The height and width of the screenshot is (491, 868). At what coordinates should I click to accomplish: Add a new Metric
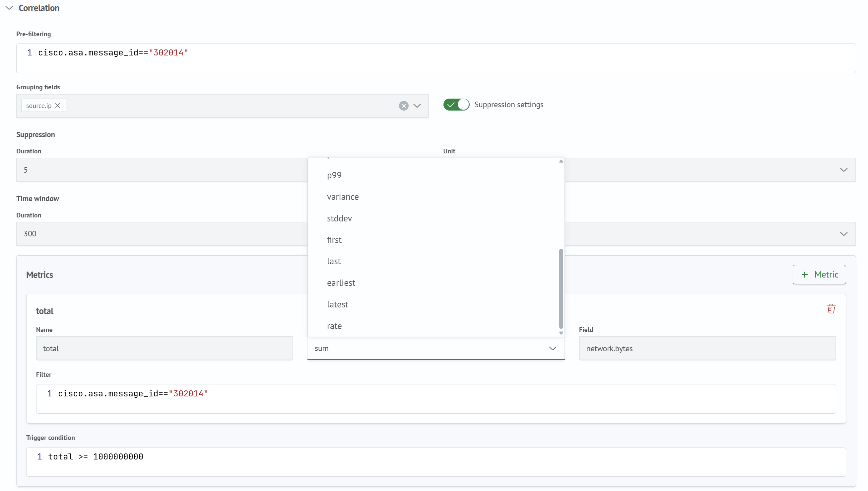tap(819, 275)
